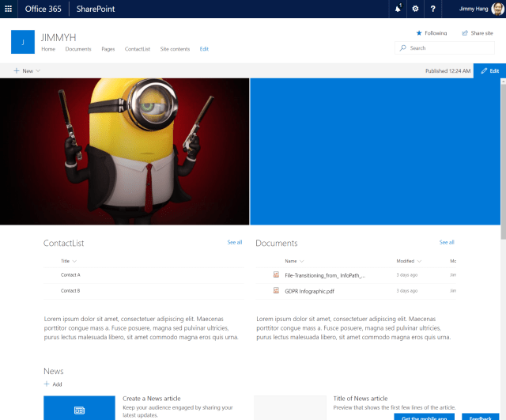The width and height of the screenshot is (506, 420).
Task: Open Pages in site navigation
Action: click(108, 49)
